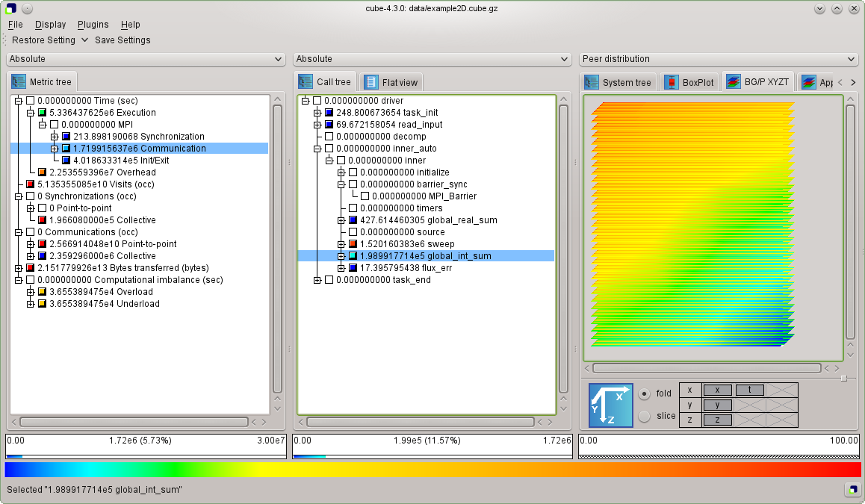Click the empty box beside Time (sec)
The height and width of the screenshot is (504, 865).
(x=31, y=100)
